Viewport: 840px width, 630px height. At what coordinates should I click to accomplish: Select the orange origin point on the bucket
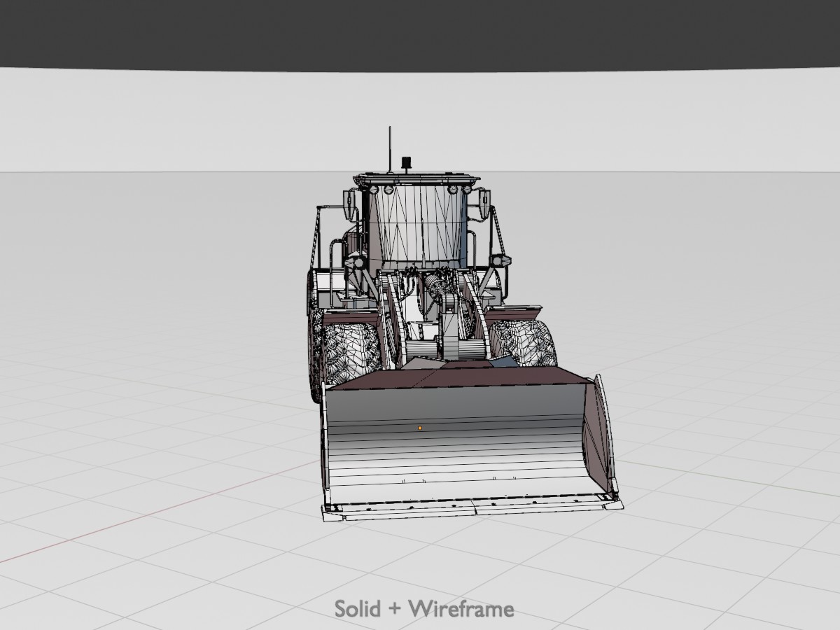pyautogui.click(x=420, y=428)
